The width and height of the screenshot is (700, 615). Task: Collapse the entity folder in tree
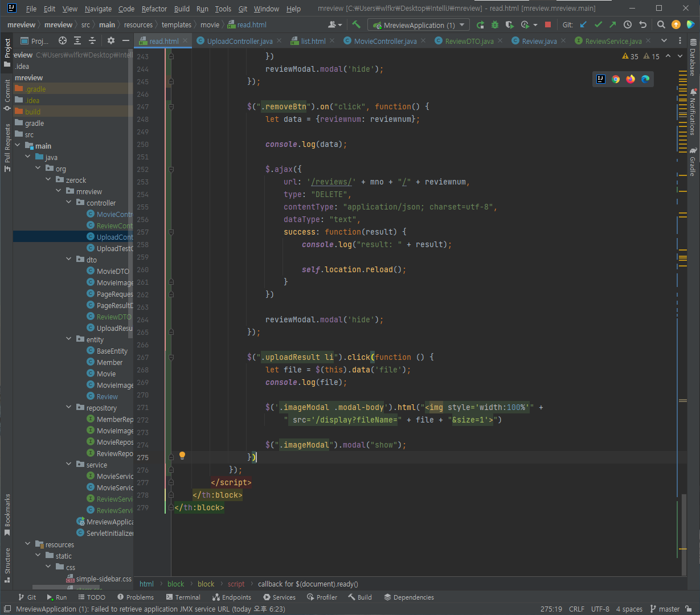pos(69,339)
